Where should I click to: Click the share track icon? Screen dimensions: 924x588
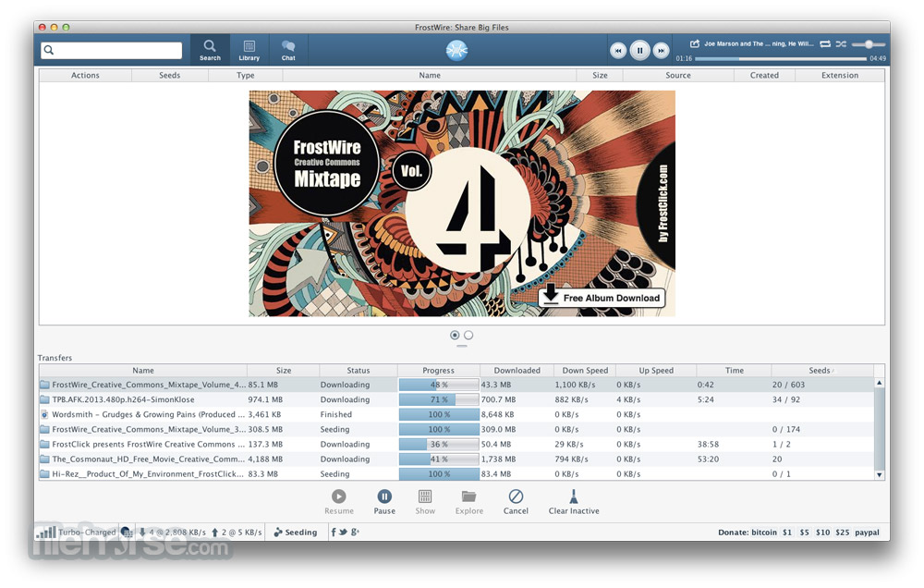tap(695, 43)
